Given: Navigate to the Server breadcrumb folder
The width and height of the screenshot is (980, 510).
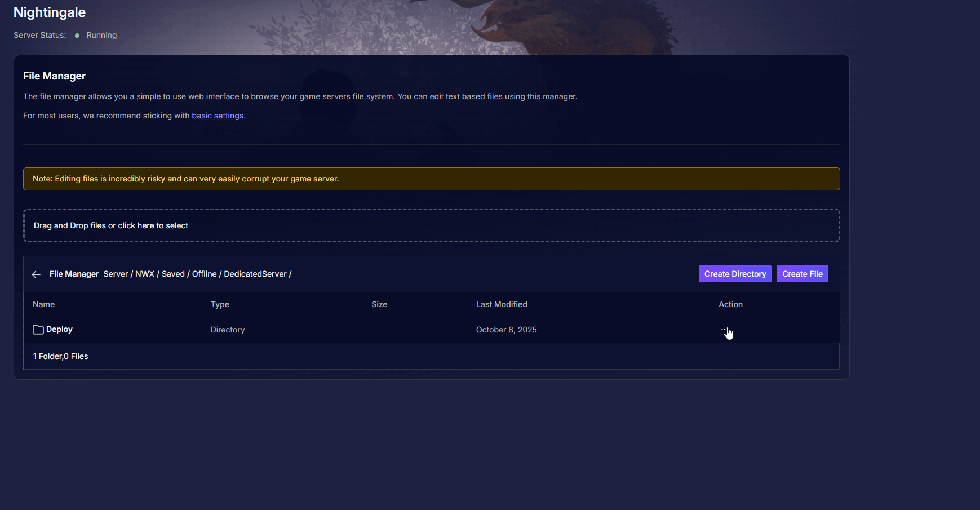Looking at the screenshot, I should 116,274.
